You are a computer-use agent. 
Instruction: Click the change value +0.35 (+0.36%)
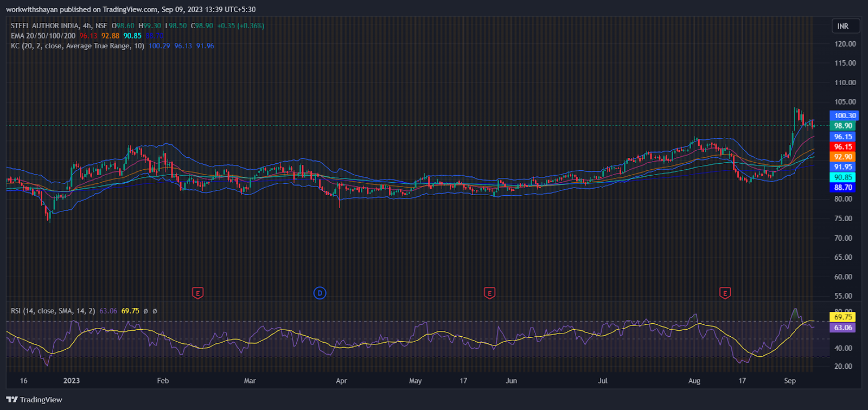coord(240,25)
